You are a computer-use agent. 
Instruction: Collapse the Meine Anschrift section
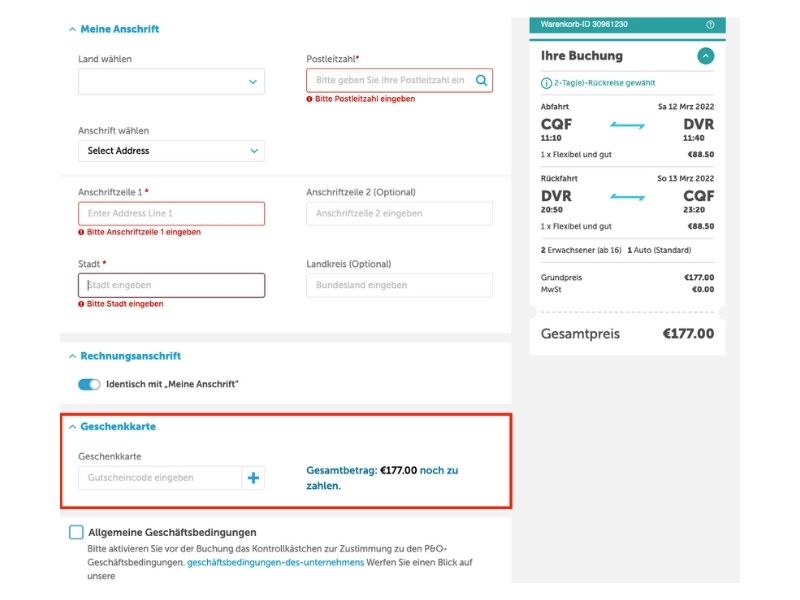[72, 29]
